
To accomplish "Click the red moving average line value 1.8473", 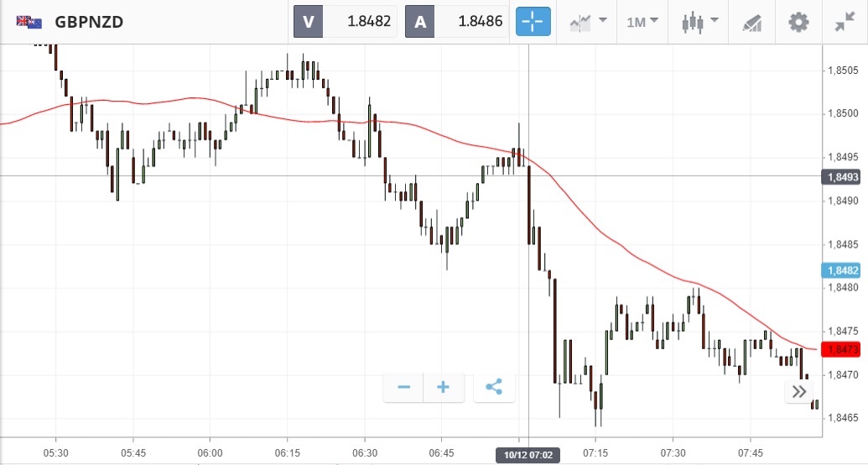I will tap(843, 349).
